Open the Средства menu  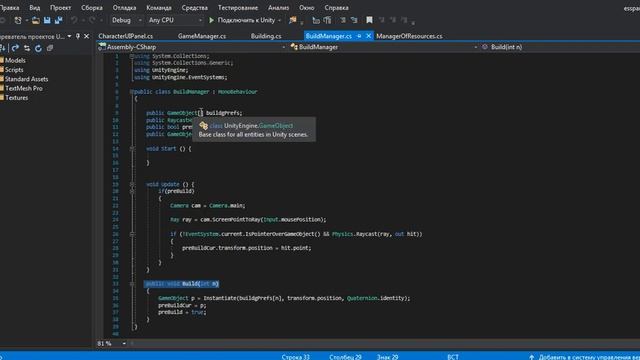point(195,8)
